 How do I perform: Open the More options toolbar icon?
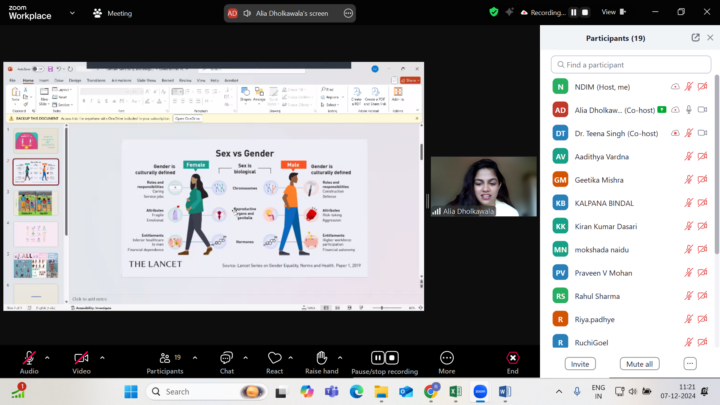(x=446, y=357)
